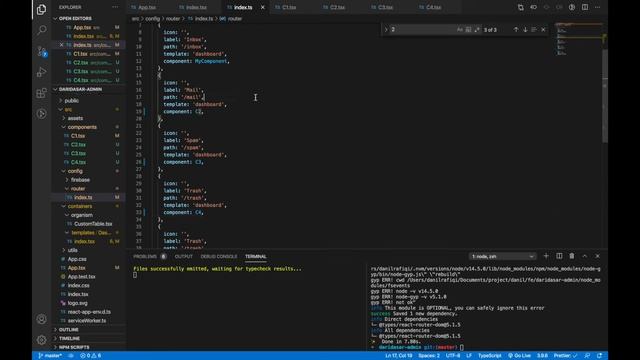Switch to the Debug Console tab
The height and width of the screenshot is (360, 640).
[x=219, y=256]
